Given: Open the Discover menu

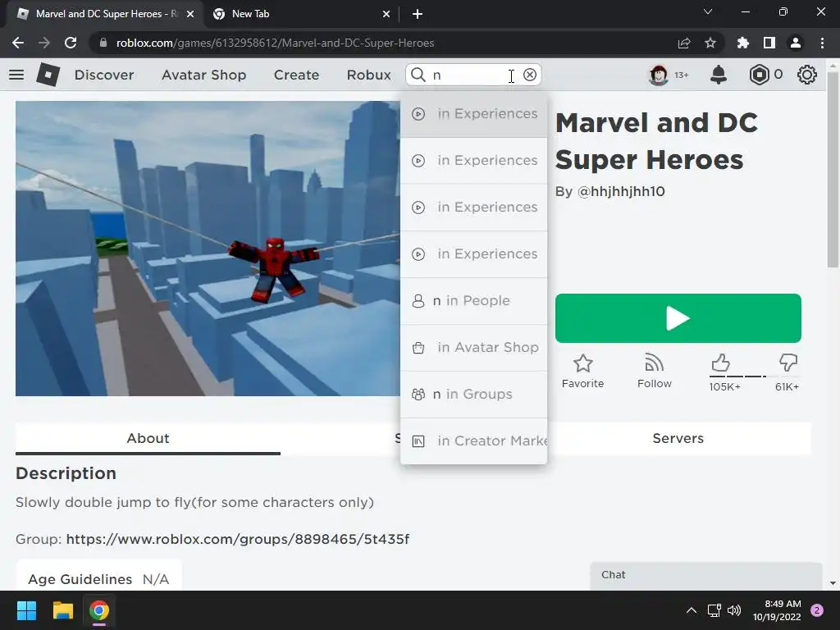Looking at the screenshot, I should point(104,75).
